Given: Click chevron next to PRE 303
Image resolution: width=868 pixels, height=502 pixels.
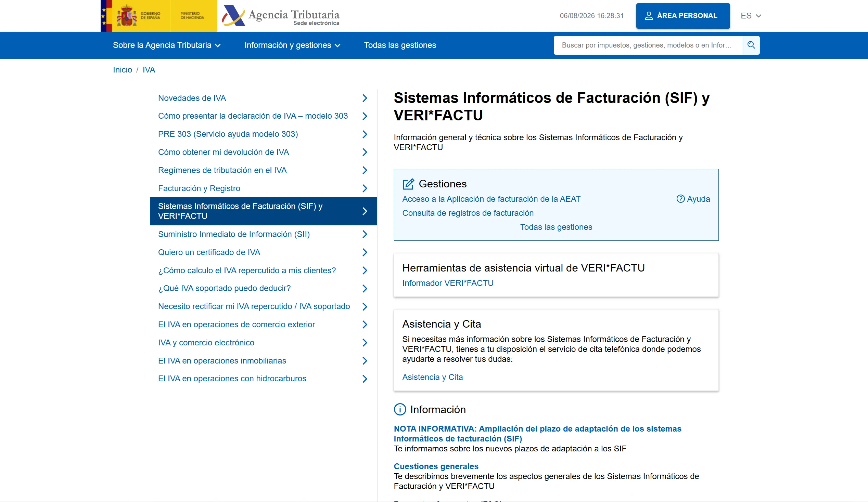Looking at the screenshot, I should pyautogui.click(x=365, y=134).
